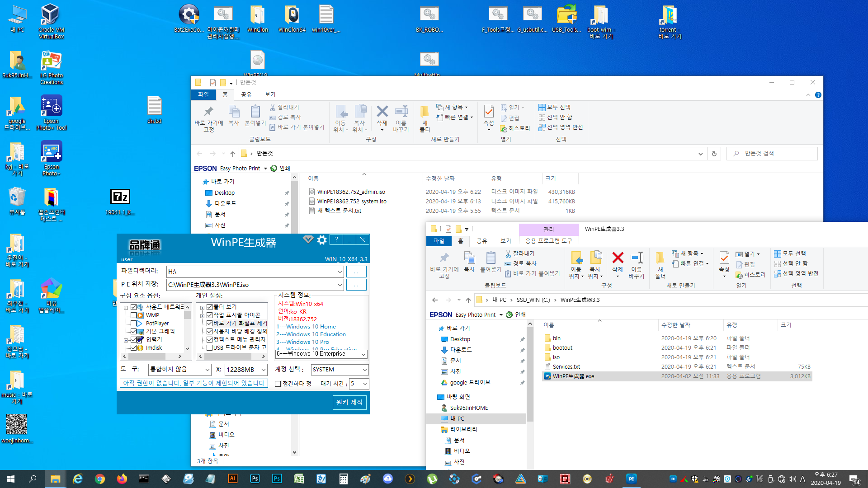Viewport: 868px width, 488px height.
Task: Uncheck the 기본 그래픽 component checkbox
Action: 133,332
